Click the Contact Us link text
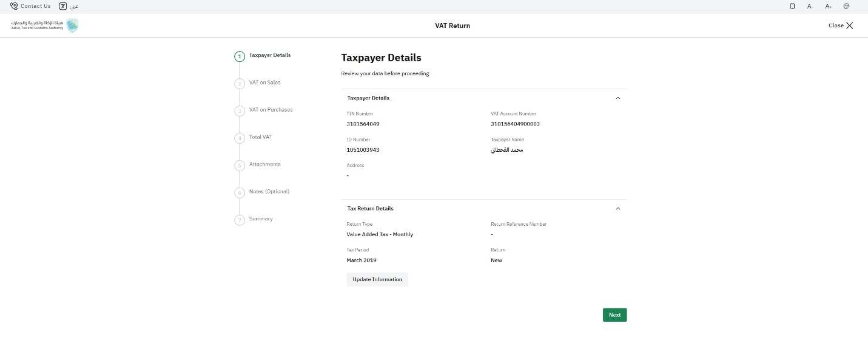The height and width of the screenshot is (363, 868). [x=36, y=6]
